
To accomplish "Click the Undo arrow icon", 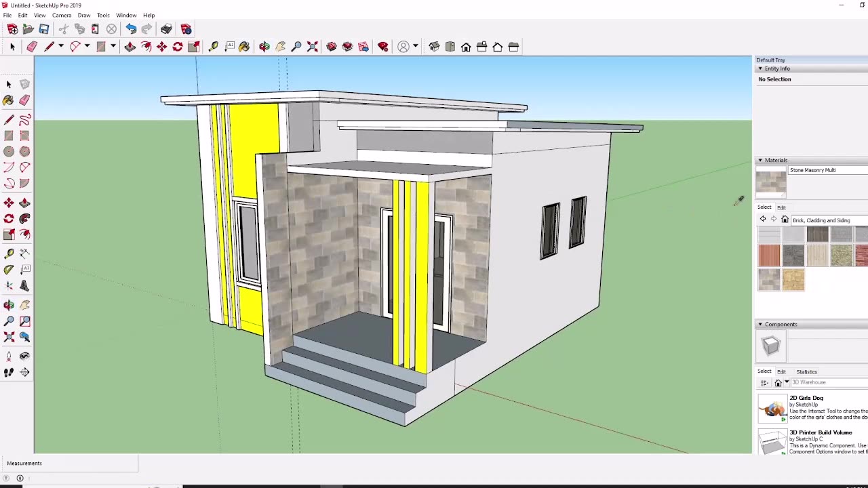I will 131,29.
